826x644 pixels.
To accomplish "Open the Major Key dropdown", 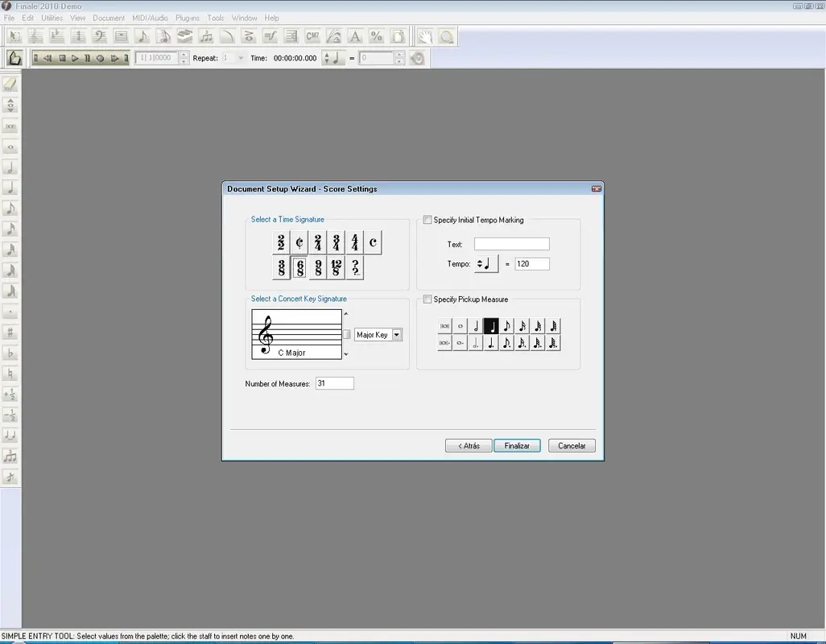I will coord(397,335).
